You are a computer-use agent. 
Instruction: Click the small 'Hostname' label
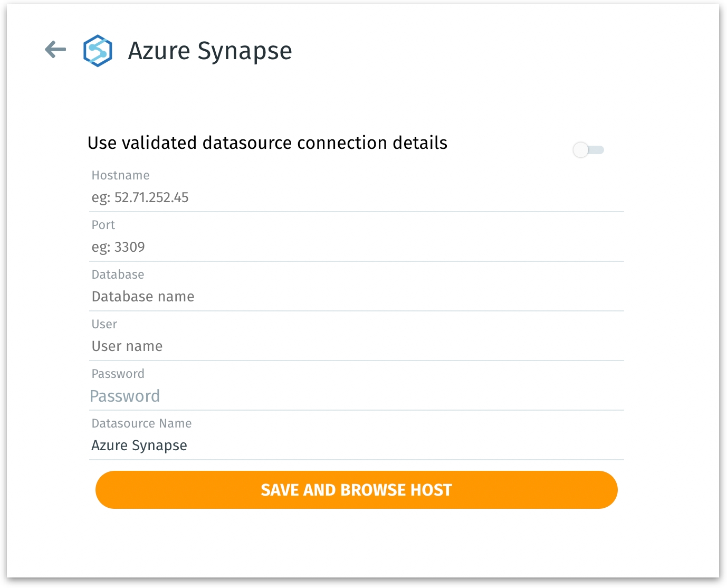[120, 175]
